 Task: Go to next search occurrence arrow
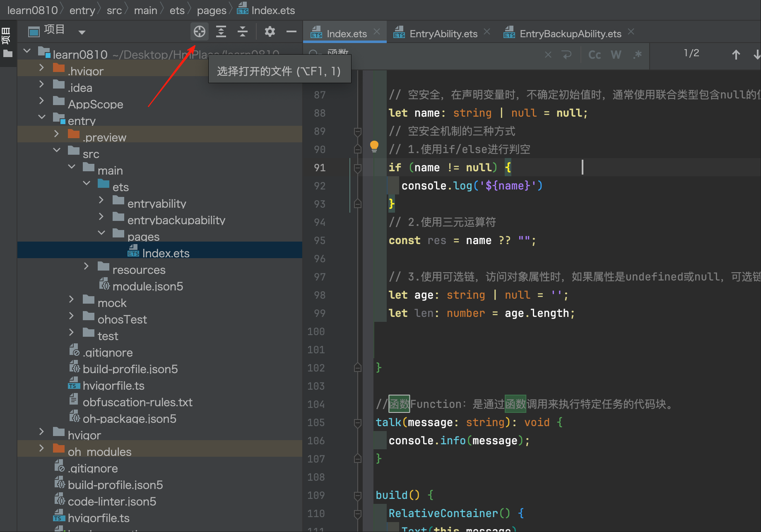[756, 55]
